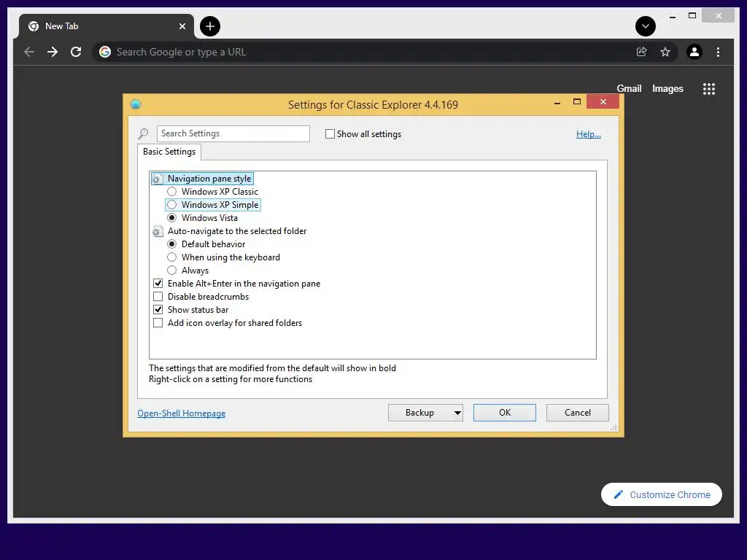
Task: Open the Open-Shell Homepage link
Action: tap(181, 413)
